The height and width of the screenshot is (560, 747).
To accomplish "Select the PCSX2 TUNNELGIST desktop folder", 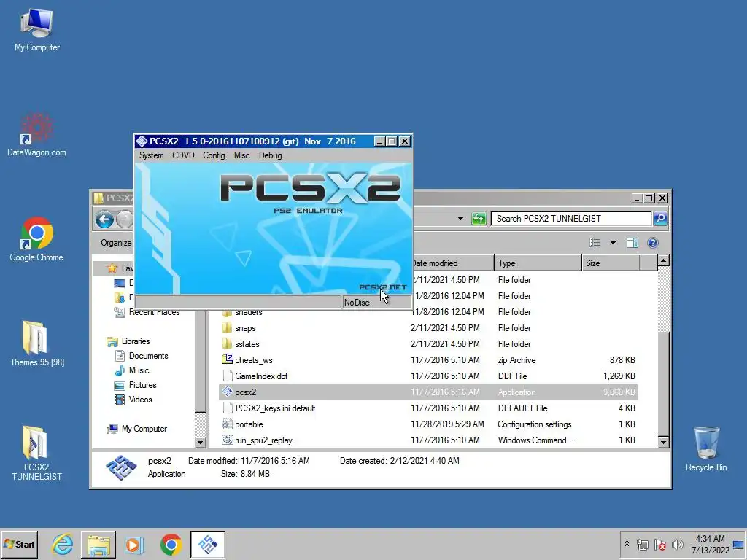I will coord(36,453).
